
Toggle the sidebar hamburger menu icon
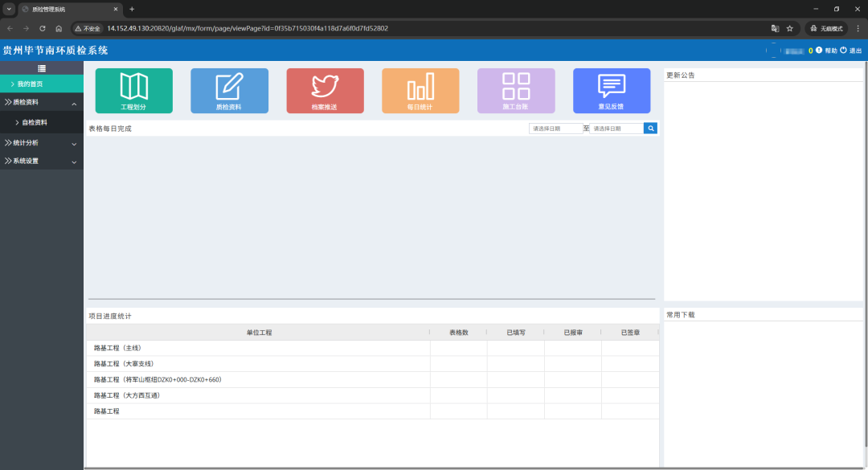[x=42, y=68]
